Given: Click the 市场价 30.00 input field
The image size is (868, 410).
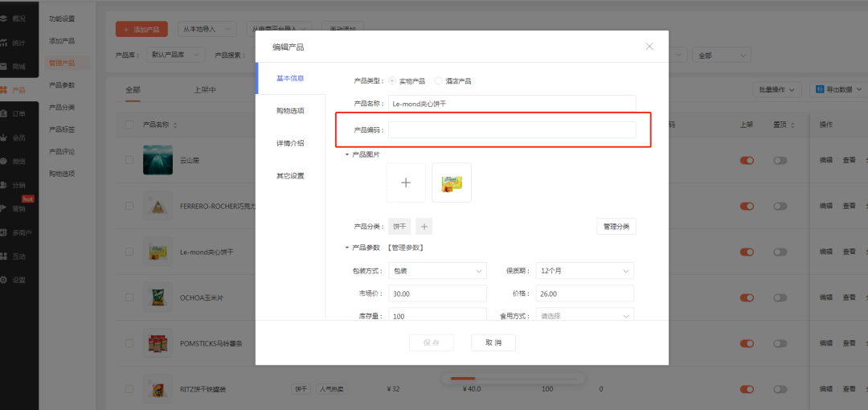Looking at the screenshot, I should (437, 293).
